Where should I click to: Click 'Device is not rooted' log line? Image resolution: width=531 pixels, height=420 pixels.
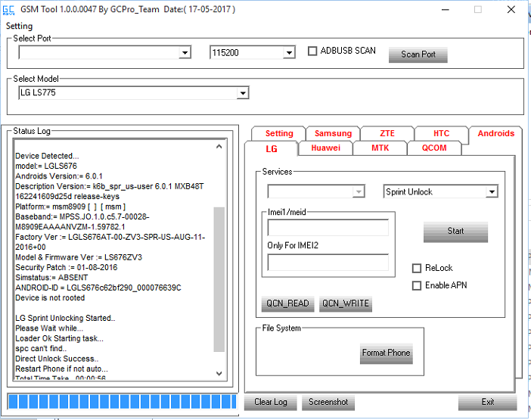click(x=50, y=297)
